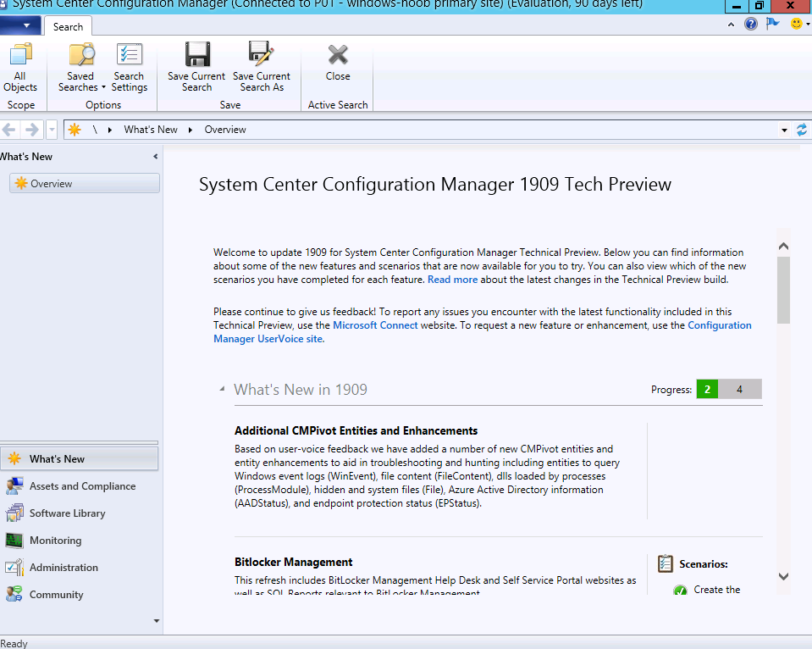Collapse the ribbon with up caret
The image size is (812, 649).
pyautogui.click(x=731, y=25)
